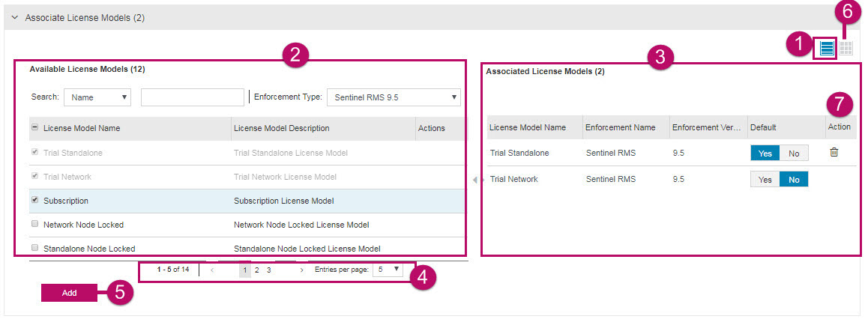This screenshot has height=319, width=868.
Task: Go to page 3
Action: [268, 270]
